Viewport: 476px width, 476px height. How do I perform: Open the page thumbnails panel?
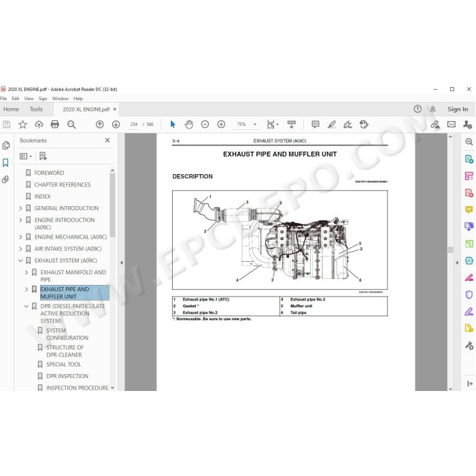5,146
